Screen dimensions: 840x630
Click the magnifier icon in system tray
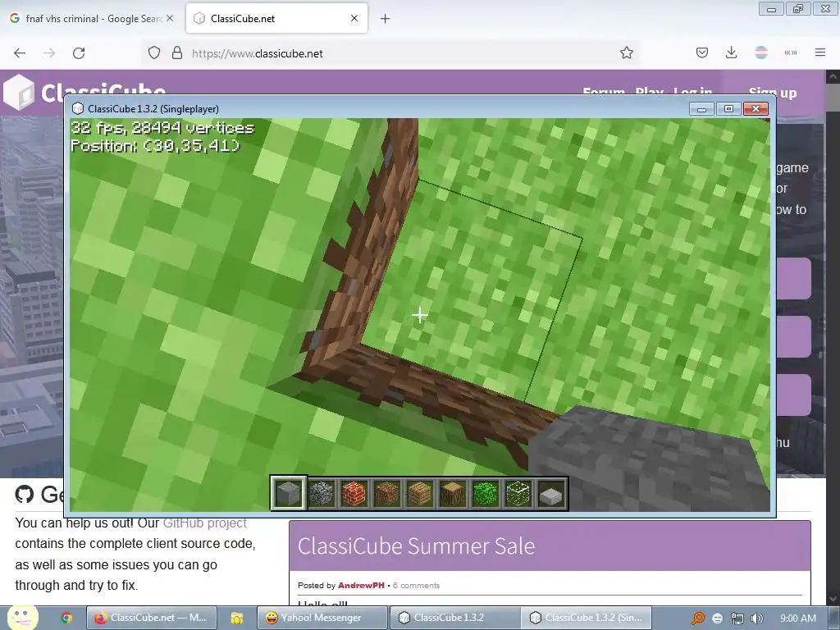pyautogui.click(x=697, y=619)
